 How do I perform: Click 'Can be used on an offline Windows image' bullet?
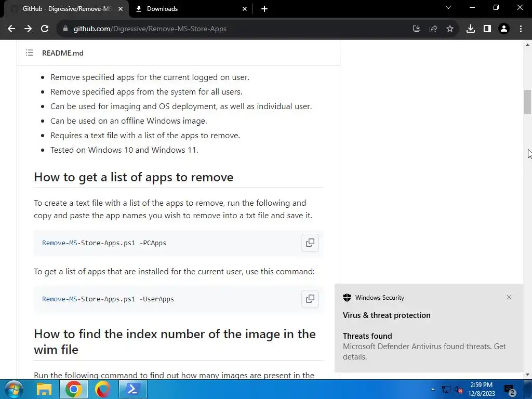pos(129,121)
